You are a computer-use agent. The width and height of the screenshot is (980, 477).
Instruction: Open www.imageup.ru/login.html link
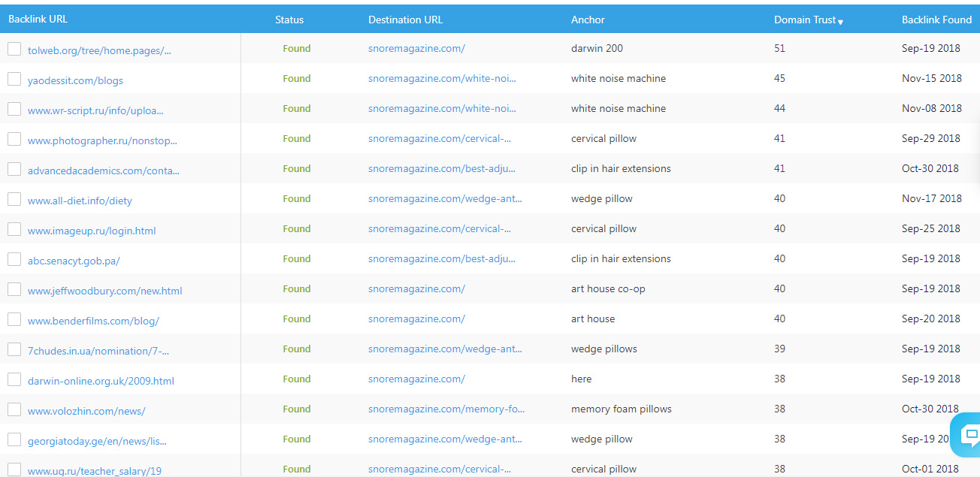point(92,231)
